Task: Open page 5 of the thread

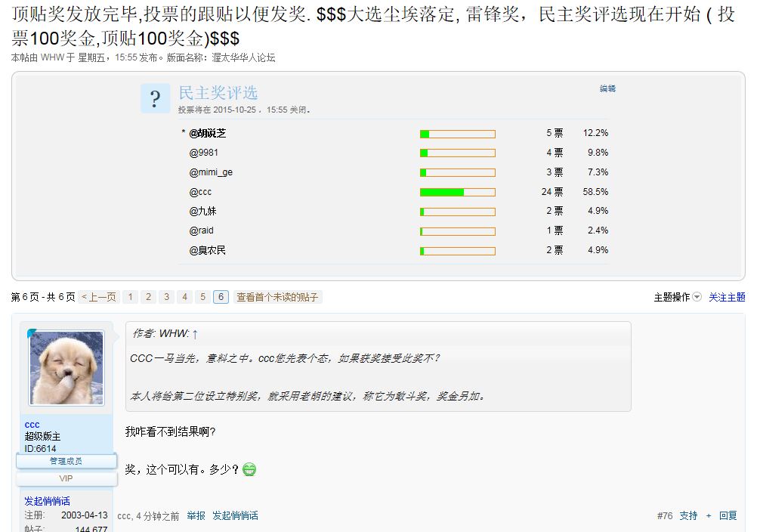Action: pyautogui.click(x=202, y=297)
